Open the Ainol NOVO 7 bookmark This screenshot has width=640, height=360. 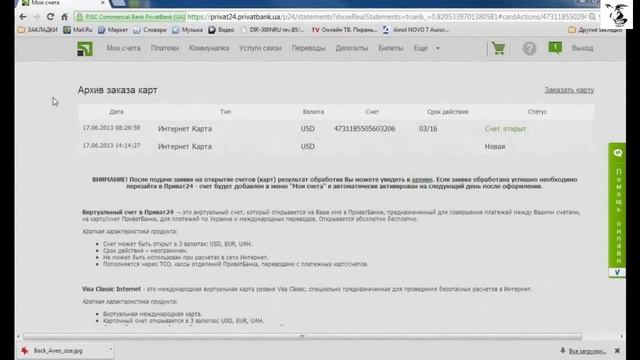click(416, 30)
